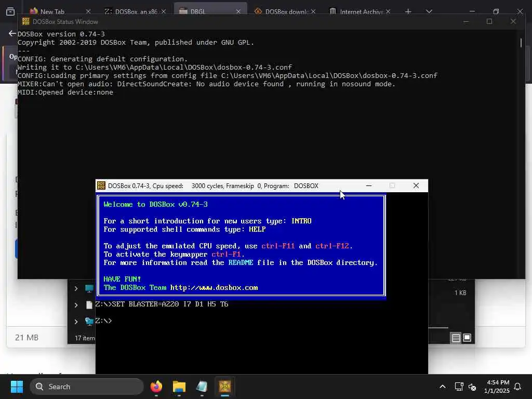The image size is (532, 399).
Task: Open the notepad-like app in taskbar
Action: 202,387
